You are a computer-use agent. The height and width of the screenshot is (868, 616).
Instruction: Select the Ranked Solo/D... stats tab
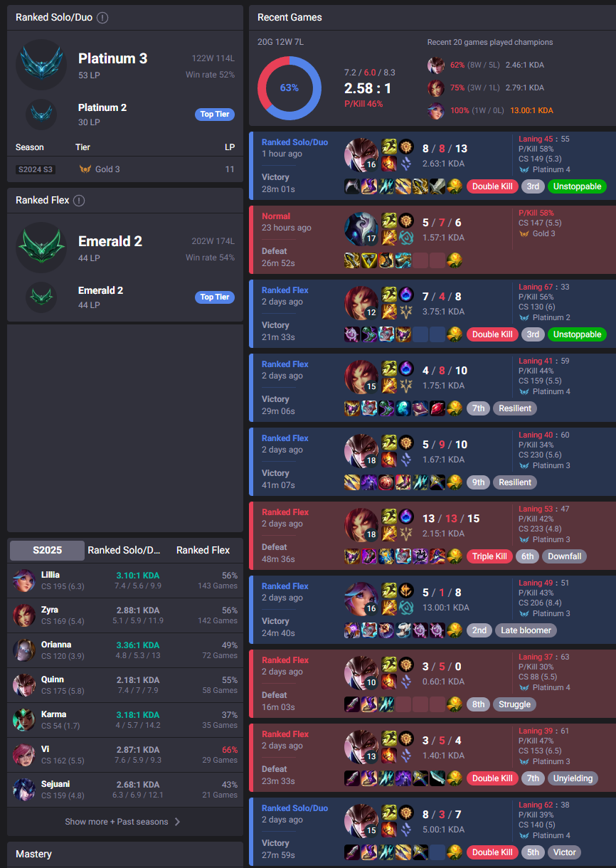[124, 550]
